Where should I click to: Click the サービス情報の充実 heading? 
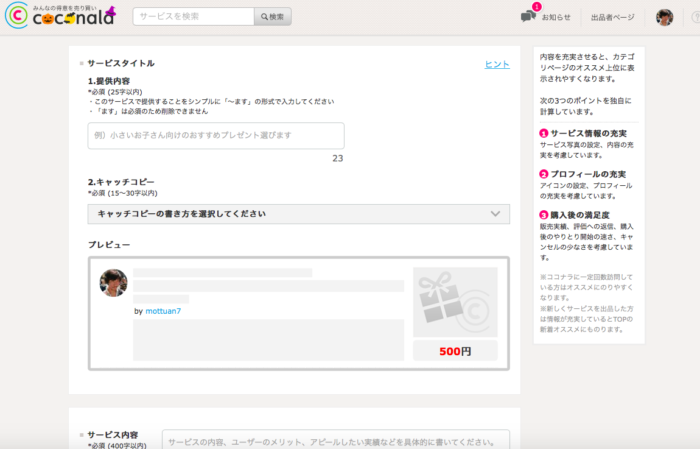(588, 133)
